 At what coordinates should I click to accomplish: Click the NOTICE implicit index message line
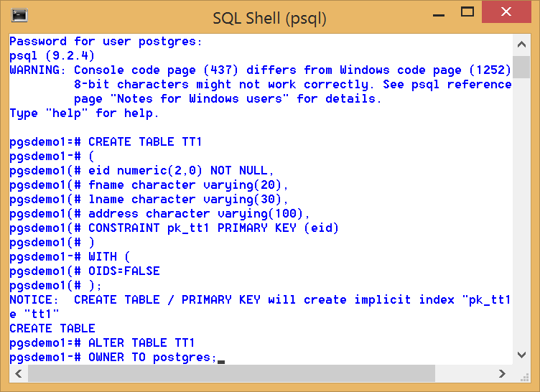point(260,300)
